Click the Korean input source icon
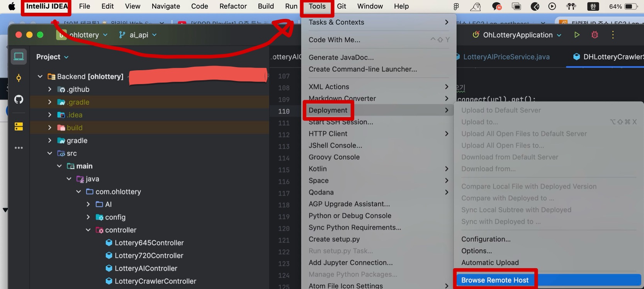This screenshot has width=644, height=289. coord(593,6)
